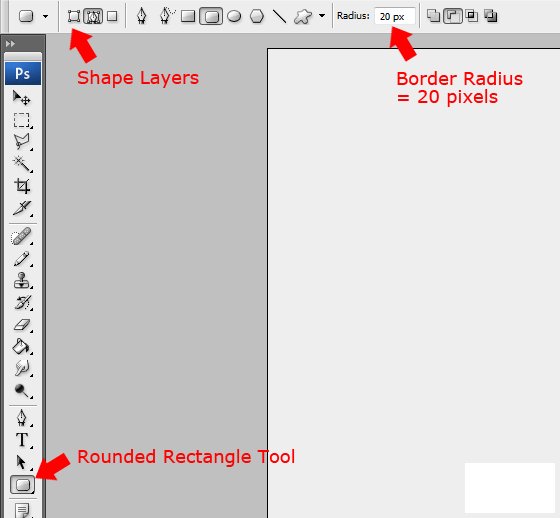Choose the Rectangle shape in the options bar
The image size is (560, 518).
click(188, 16)
